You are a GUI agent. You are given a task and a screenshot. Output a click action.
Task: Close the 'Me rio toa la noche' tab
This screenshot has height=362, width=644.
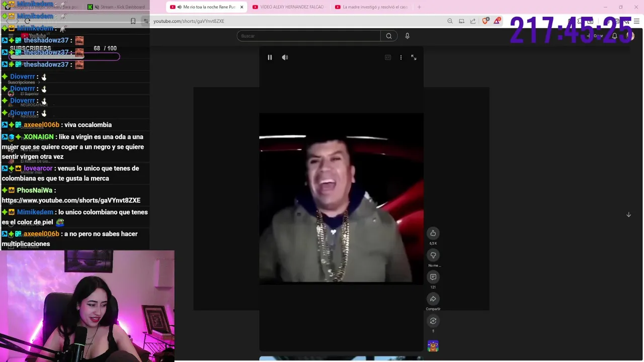242,7
